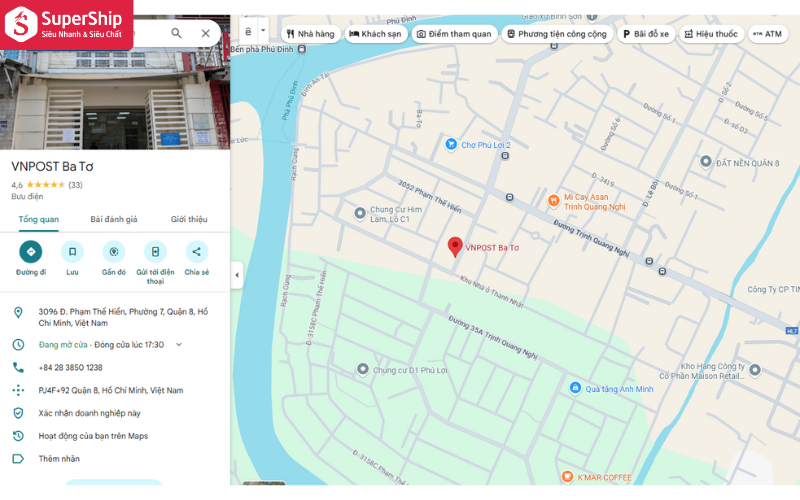Viewport: 800px width, 500px height.
Task: Clear the search with the X icon
Action: (x=206, y=33)
